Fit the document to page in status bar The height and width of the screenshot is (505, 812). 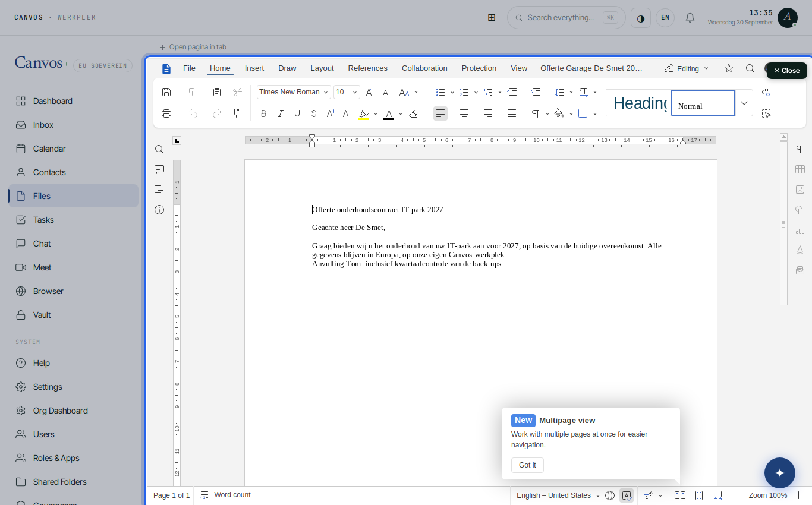coord(699,495)
